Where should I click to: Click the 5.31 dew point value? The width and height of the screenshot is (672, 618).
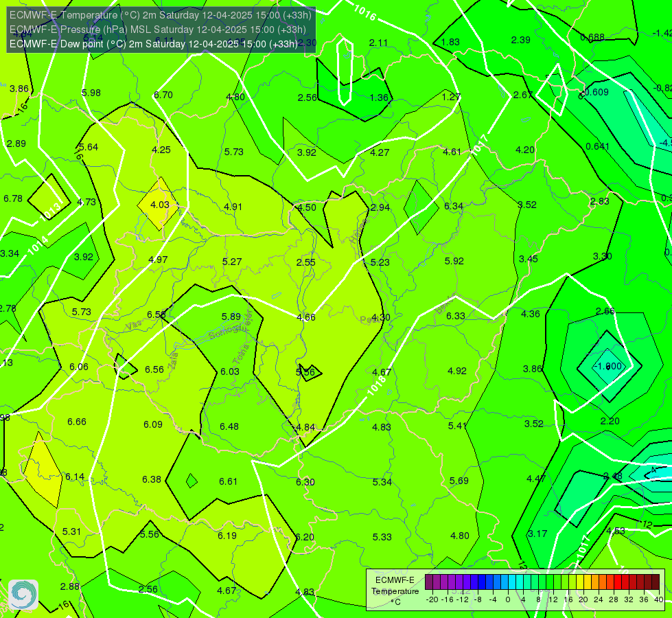point(71,531)
